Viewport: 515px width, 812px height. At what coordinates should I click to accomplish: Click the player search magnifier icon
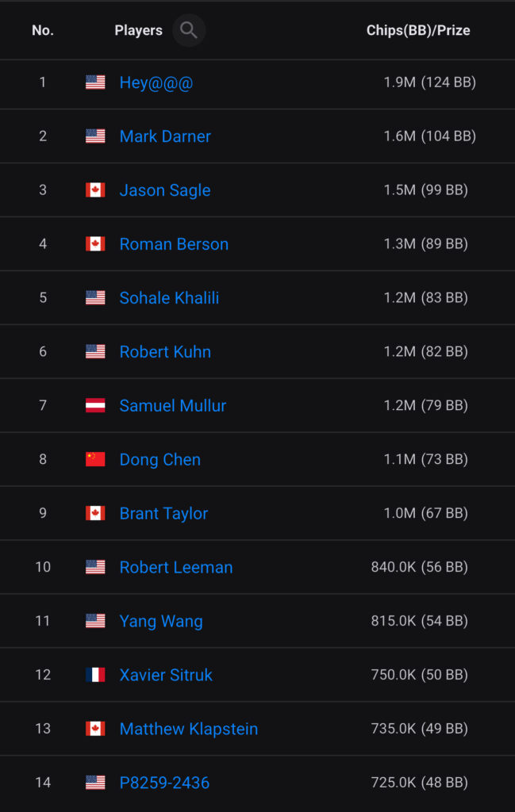[189, 30]
